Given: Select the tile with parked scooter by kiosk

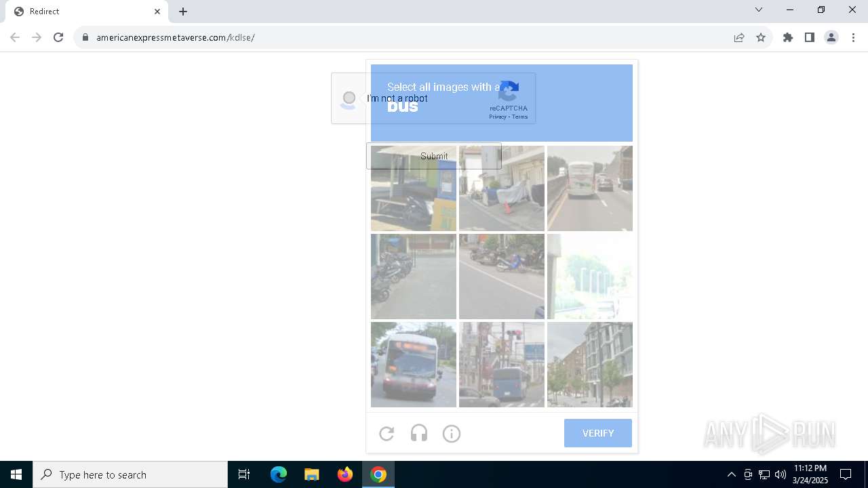Looking at the screenshot, I should (x=414, y=188).
